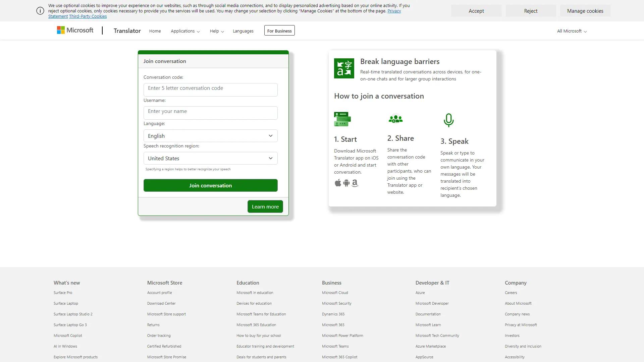The image size is (644, 362).
Task: Open the Speech recognition region dropdown
Action: click(x=211, y=158)
